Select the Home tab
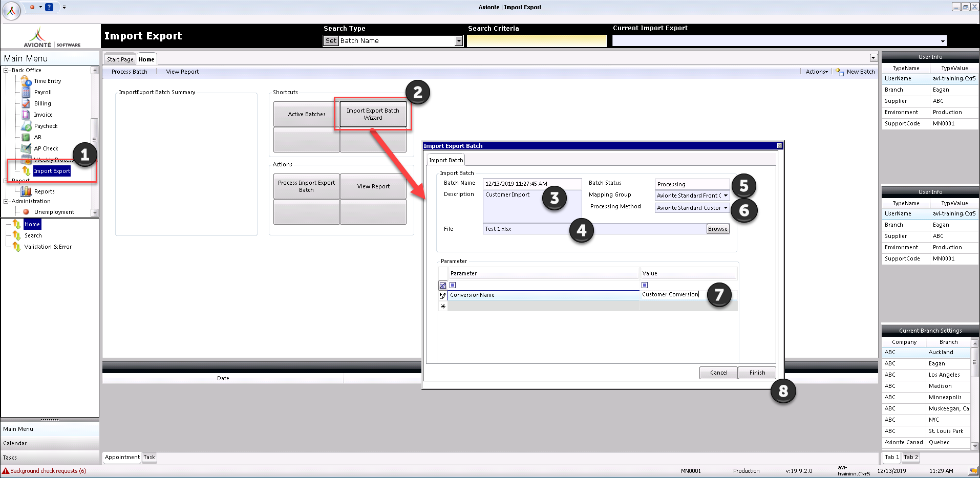The image size is (980, 478). (x=146, y=59)
